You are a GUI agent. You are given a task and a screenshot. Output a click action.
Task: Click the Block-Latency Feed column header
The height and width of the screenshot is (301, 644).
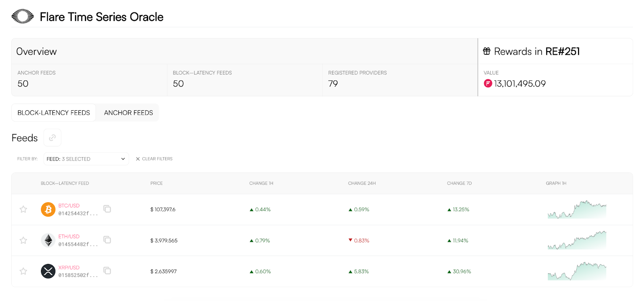(65, 183)
